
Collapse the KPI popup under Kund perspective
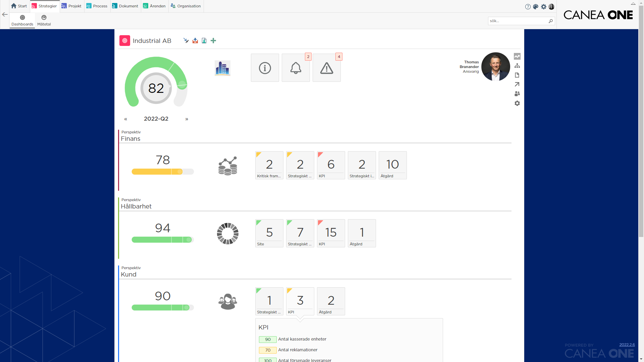point(300,301)
